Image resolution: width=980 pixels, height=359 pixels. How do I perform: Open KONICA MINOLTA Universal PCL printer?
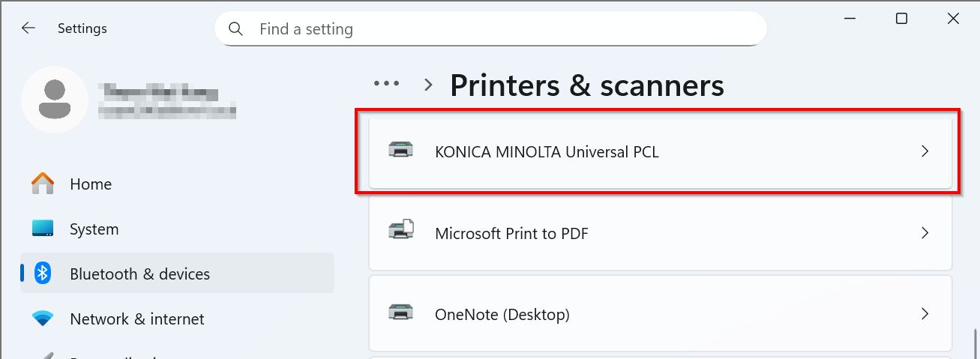pyautogui.click(x=547, y=152)
